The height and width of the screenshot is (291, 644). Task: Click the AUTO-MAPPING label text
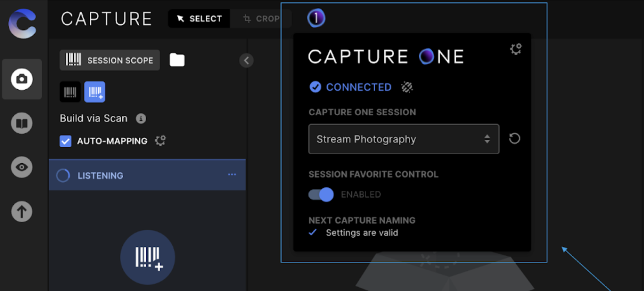point(112,141)
